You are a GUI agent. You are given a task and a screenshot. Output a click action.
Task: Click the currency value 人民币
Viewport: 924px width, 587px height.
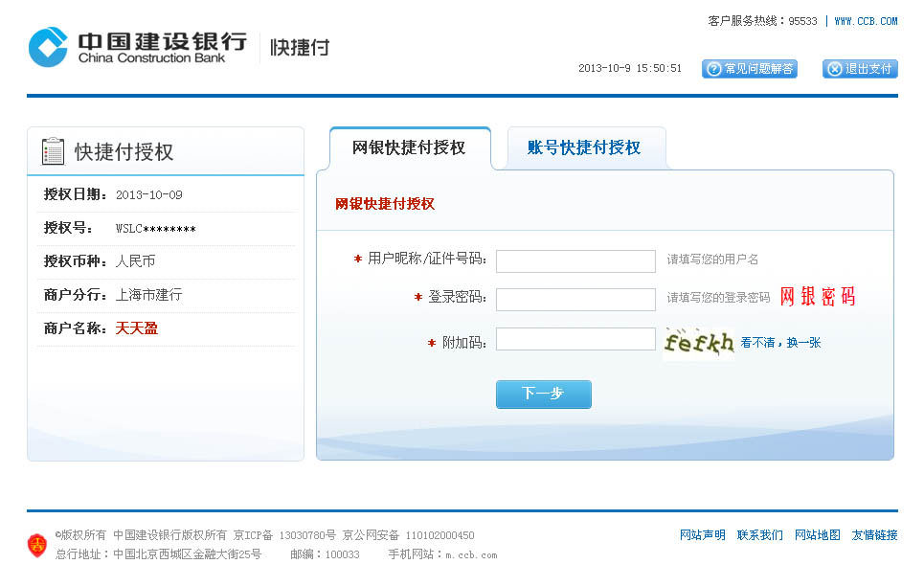pyautogui.click(x=136, y=261)
